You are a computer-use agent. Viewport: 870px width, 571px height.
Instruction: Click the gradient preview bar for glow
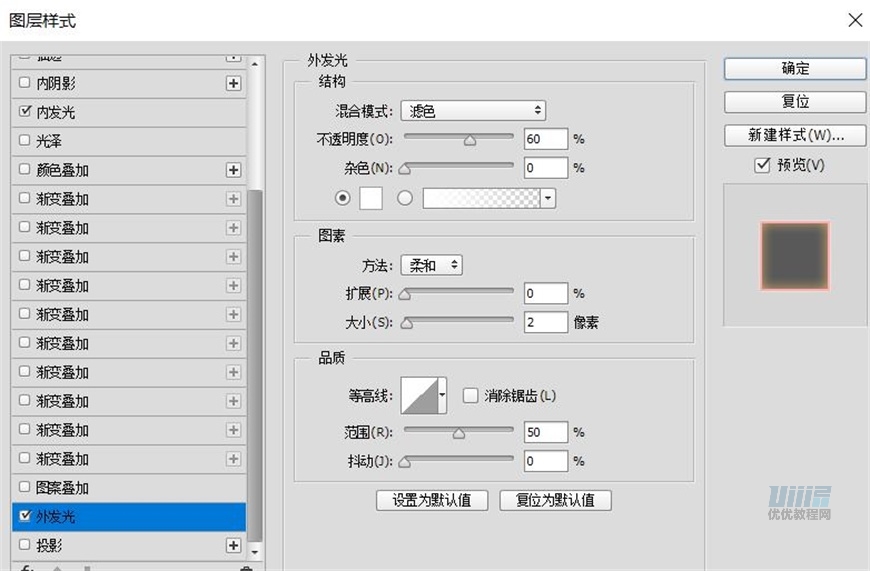[481, 198]
